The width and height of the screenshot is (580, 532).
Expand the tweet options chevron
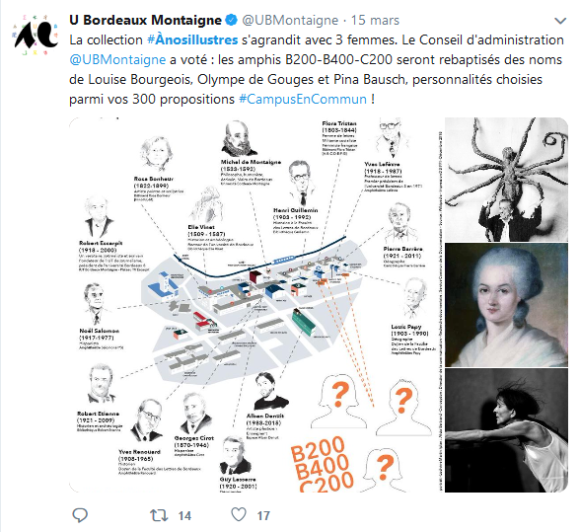point(560,21)
